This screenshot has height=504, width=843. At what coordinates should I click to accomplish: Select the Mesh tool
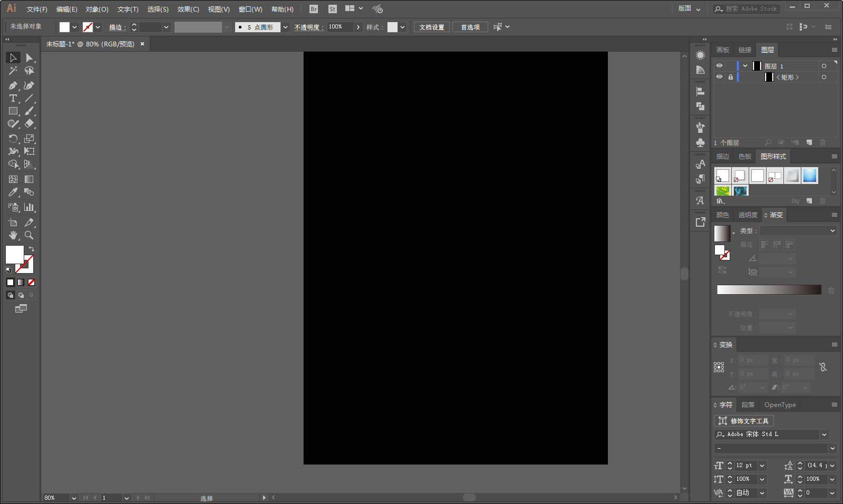coord(13,179)
